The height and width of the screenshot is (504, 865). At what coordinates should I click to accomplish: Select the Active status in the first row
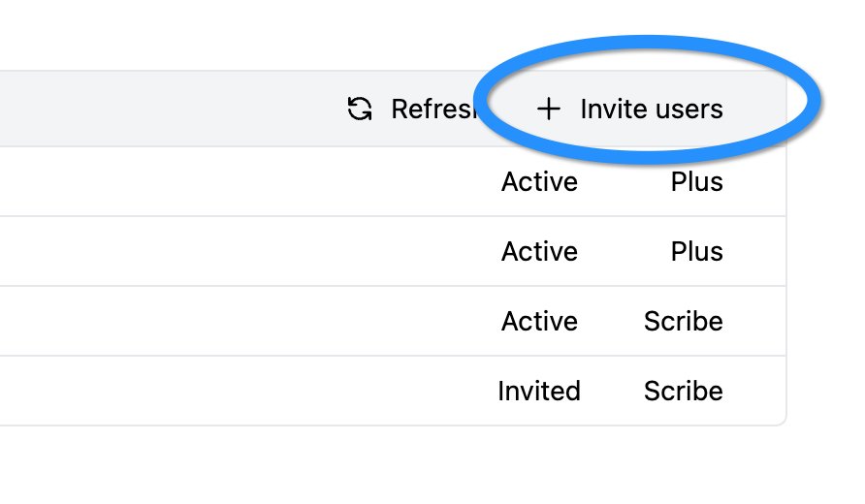point(539,182)
